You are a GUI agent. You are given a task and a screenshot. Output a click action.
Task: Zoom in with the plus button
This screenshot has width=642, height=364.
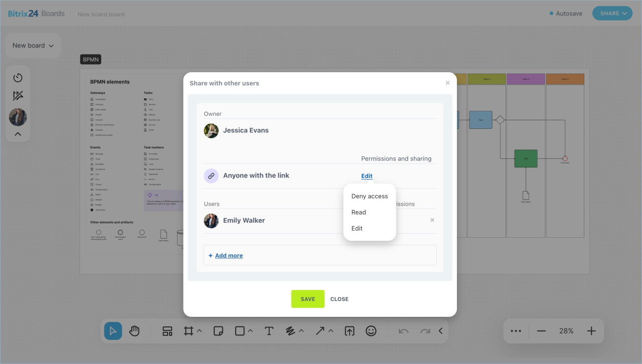[x=591, y=331]
